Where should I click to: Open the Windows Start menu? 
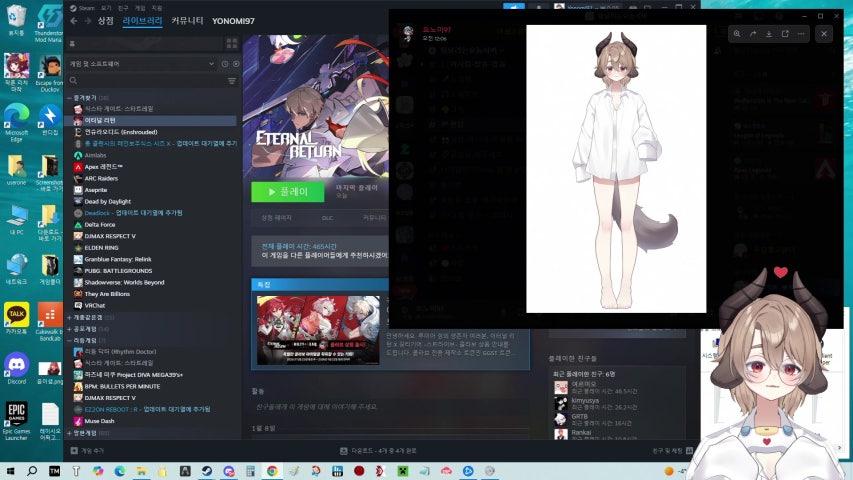pyautogui.click(x=10, y=471)
